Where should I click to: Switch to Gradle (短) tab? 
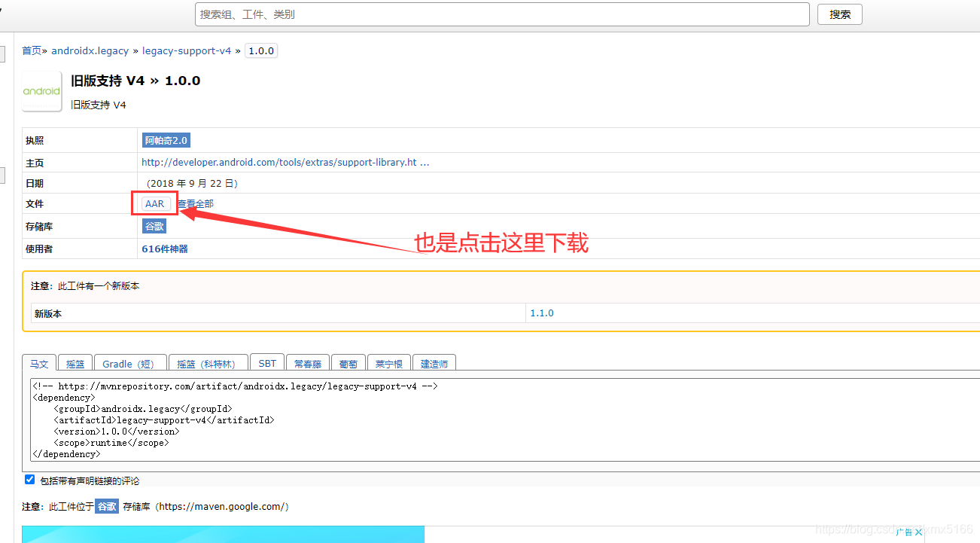(129, 363)
